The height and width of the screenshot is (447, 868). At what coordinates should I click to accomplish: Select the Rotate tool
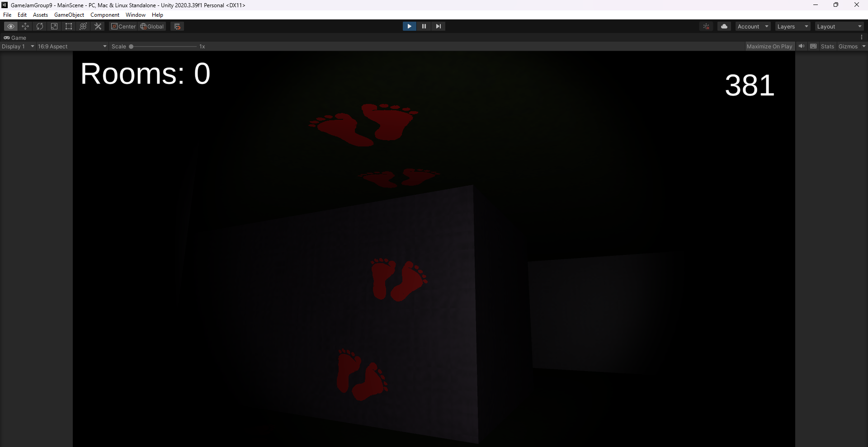tap(40, 26)
